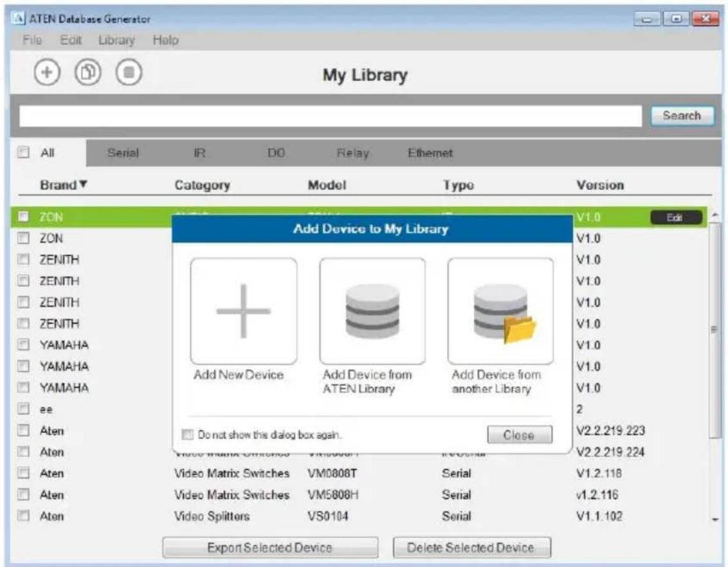Select the VM0808T model cell

[332, 473]
